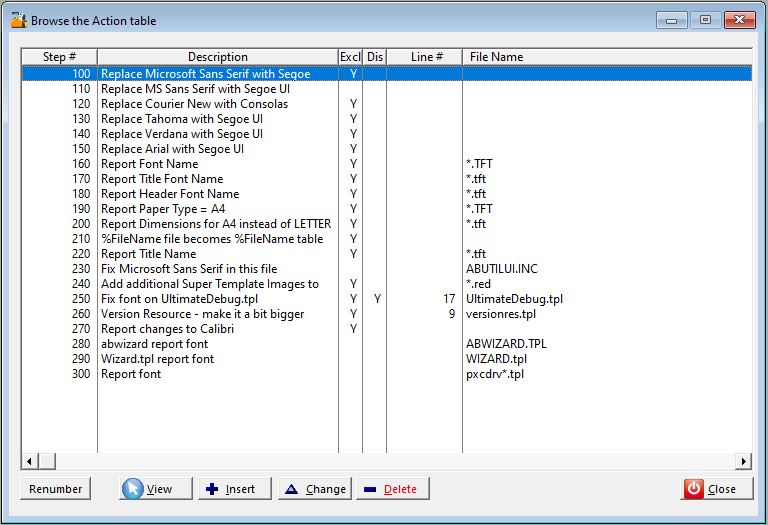The width and height of the screenshot is (768, 525).
Task: Click the Line # column header
Action: point(427,57)
